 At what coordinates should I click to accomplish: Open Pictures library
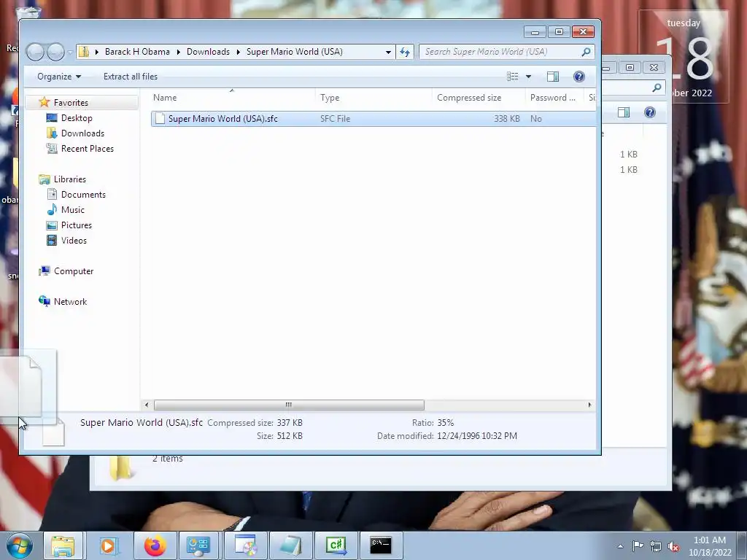point(76,225)
